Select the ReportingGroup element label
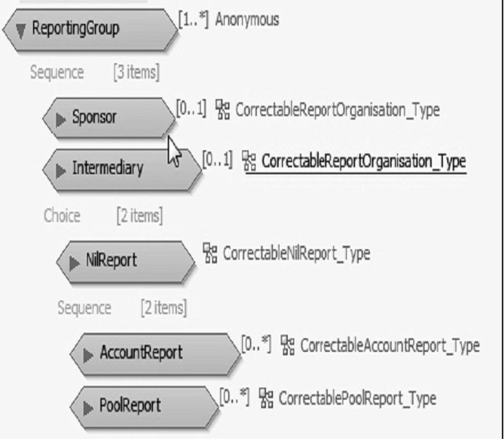 click(x=75, y=29)
